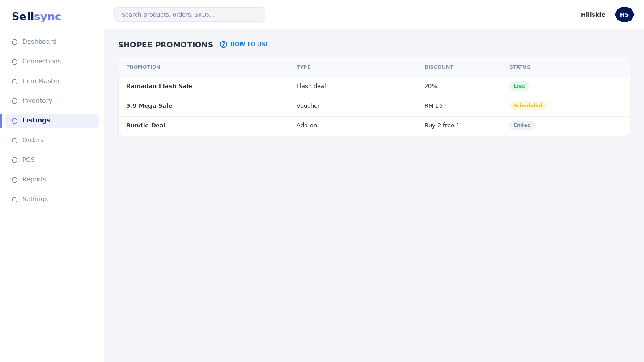Sort by the STATUS column header
This screenshot has height=362, width=644.
pos(520,67)
